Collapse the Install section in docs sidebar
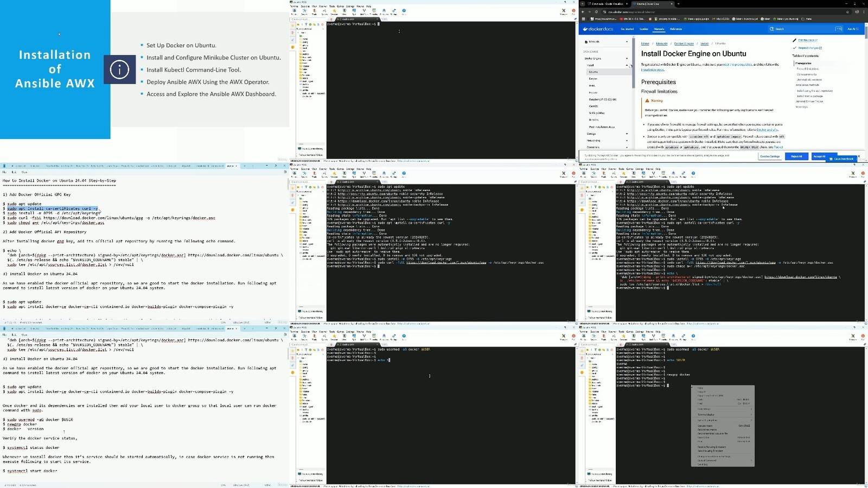This screenshot has width=868, height=488. [x=627, y=65]
